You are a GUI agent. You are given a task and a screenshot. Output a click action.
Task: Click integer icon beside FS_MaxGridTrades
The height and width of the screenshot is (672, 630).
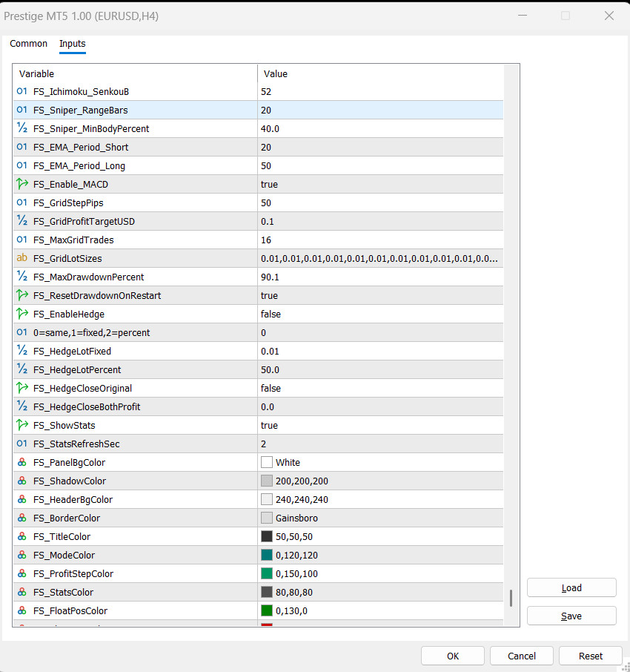point(21,240)
